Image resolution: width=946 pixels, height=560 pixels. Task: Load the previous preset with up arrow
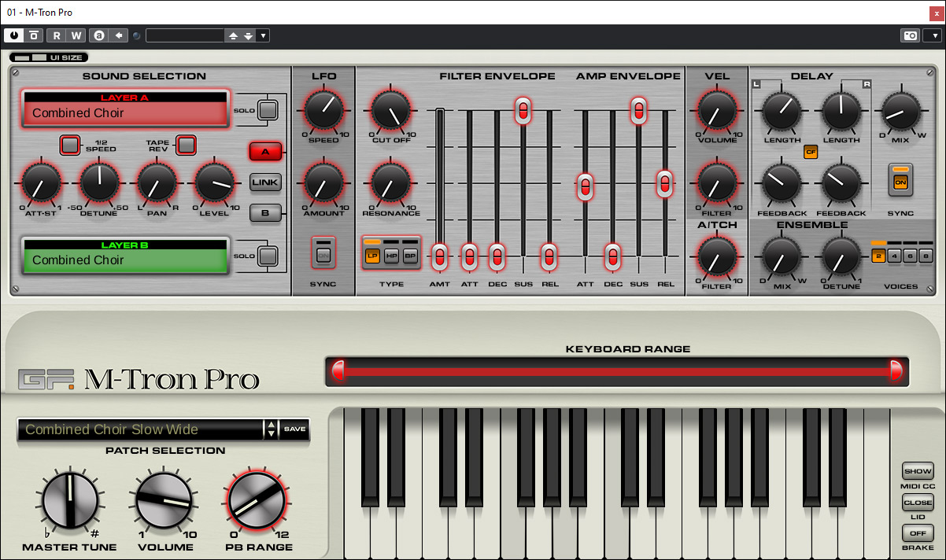tap(233, 35)
